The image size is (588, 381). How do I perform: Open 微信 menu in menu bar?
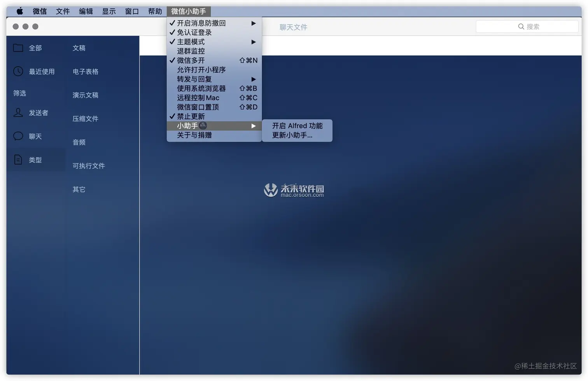coord(40,11)
